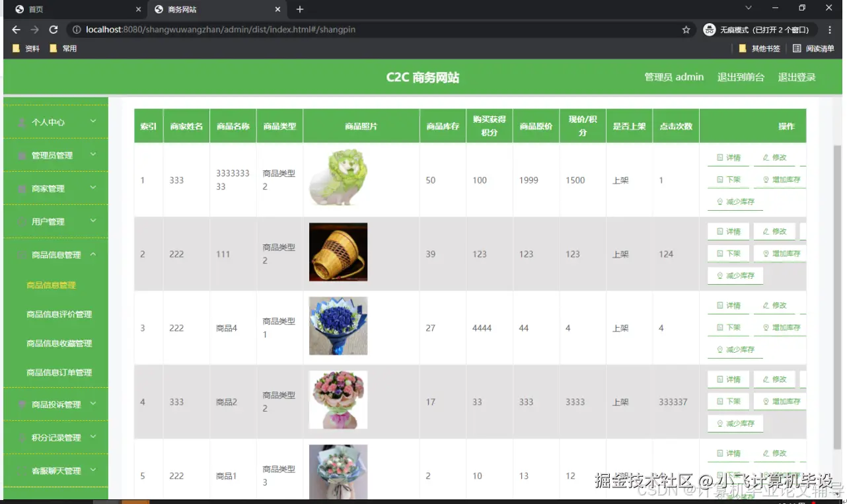
Task: Click 增加库存 button for 商品4
Action: (x=780, y=328)
